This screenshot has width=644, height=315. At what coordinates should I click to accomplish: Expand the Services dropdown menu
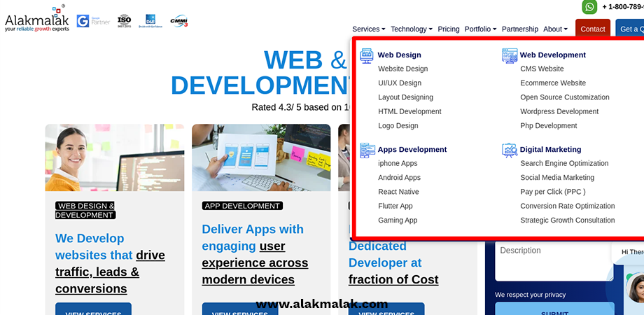click(x=368, y=29)
